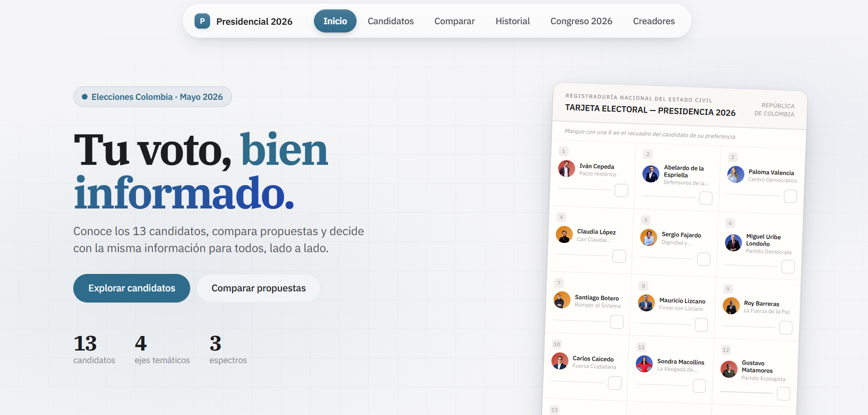Screen dimensions: 868x415
Task: Go to the Candidatos page
Action: (x=391, y=21)
